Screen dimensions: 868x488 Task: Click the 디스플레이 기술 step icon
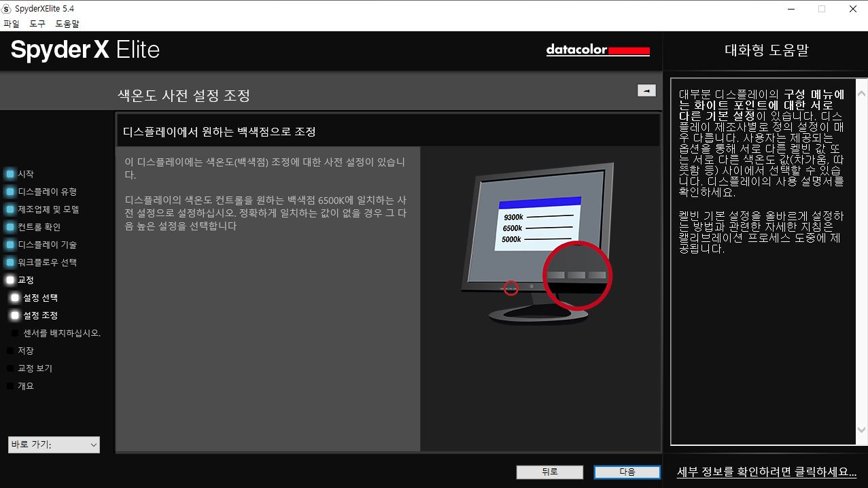[x=10, y=245]
